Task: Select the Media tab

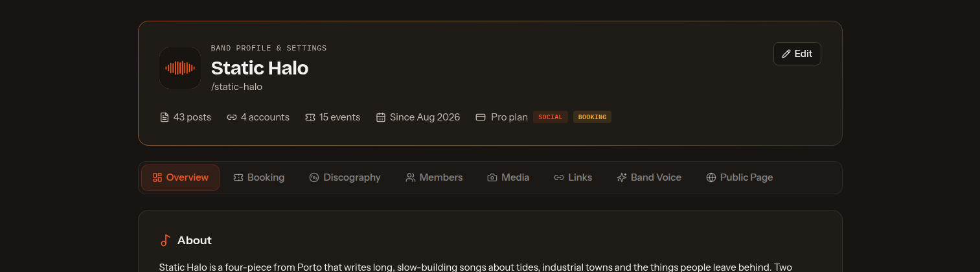Action: pos(508,177)
